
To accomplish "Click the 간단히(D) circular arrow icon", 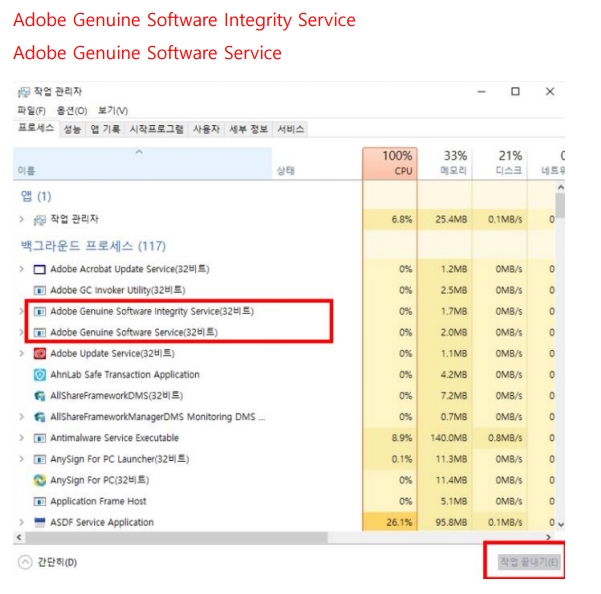I will [25, 563].
